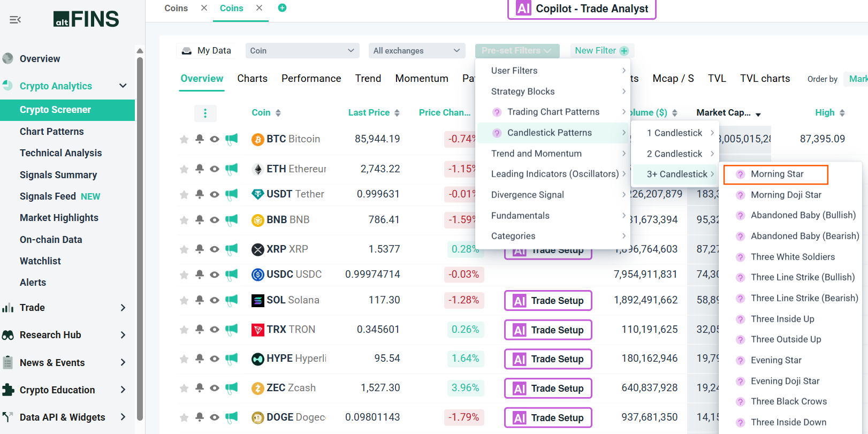Click help icon beside Candlestick Patterns
This screenshot has height=434, width=868.
(x=497, y=133)
